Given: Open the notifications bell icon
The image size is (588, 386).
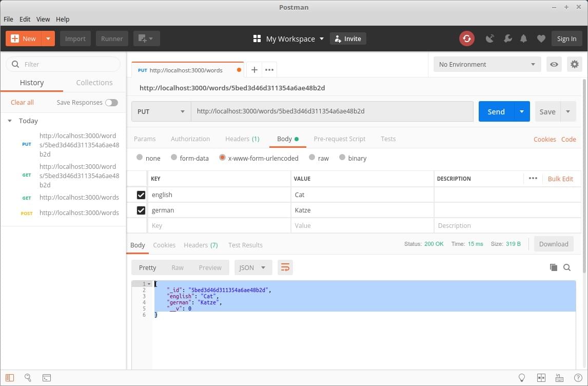Looking at the screenshot, I should [x=524, y=38].
